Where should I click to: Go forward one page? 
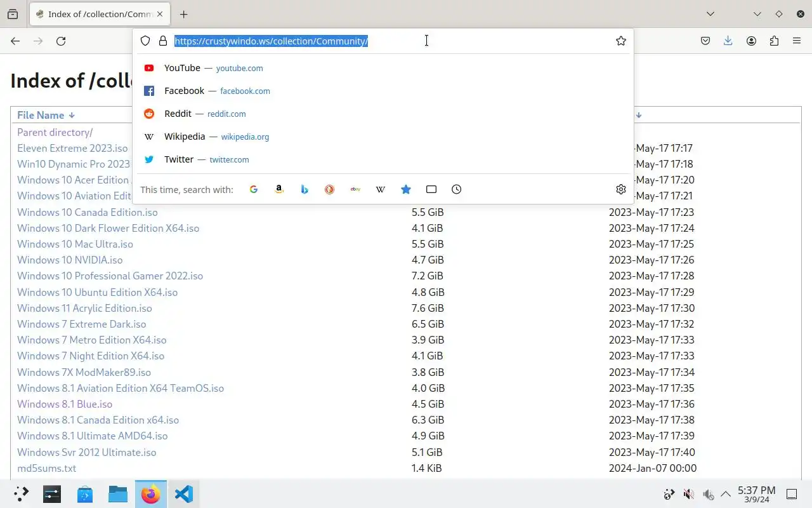point(38,41)
